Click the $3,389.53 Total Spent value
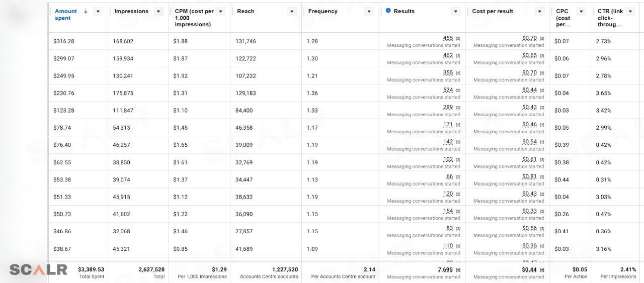Screen dimensions: 644x283 point(91,269)
